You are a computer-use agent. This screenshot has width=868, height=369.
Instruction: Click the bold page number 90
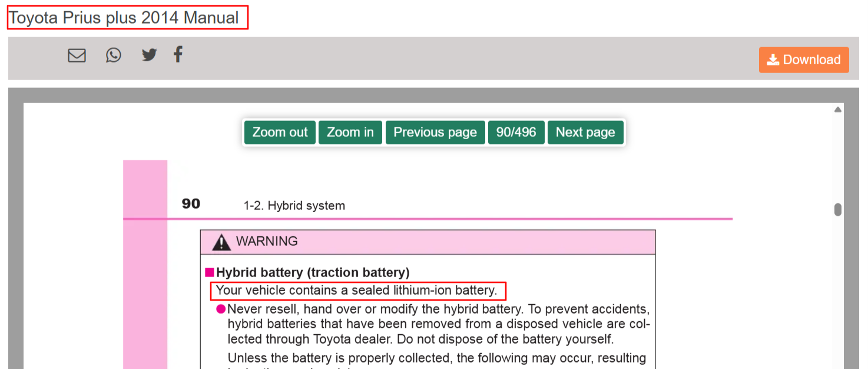click(x=191, y=204)
